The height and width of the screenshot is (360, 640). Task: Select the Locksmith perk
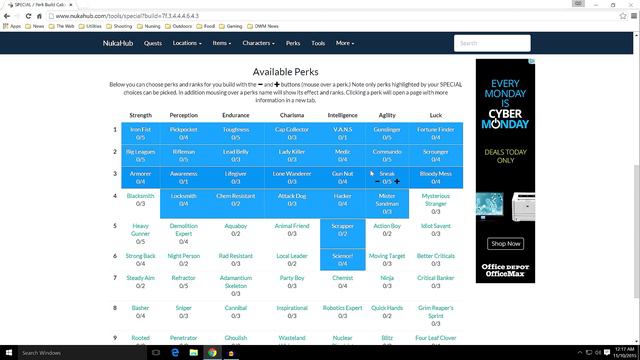184,196
